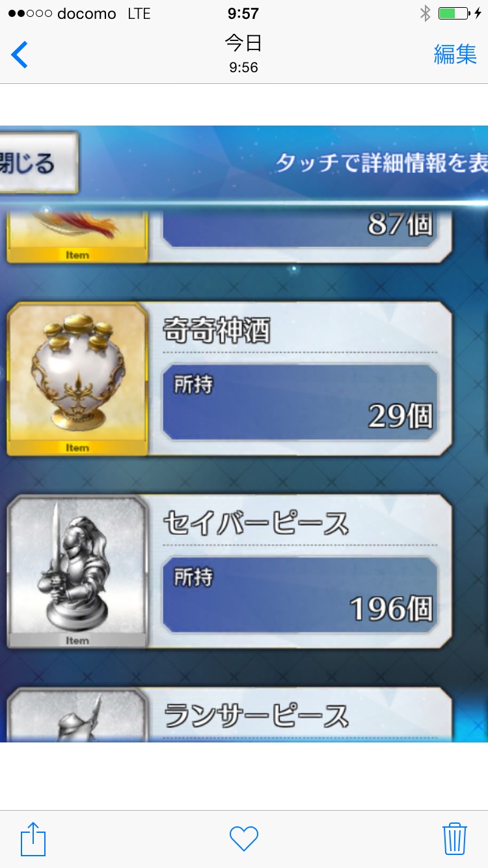This screenshot has width=488, height=868.
Task: Select the ランサーピース item name
Action: click(x=256, y=716)
